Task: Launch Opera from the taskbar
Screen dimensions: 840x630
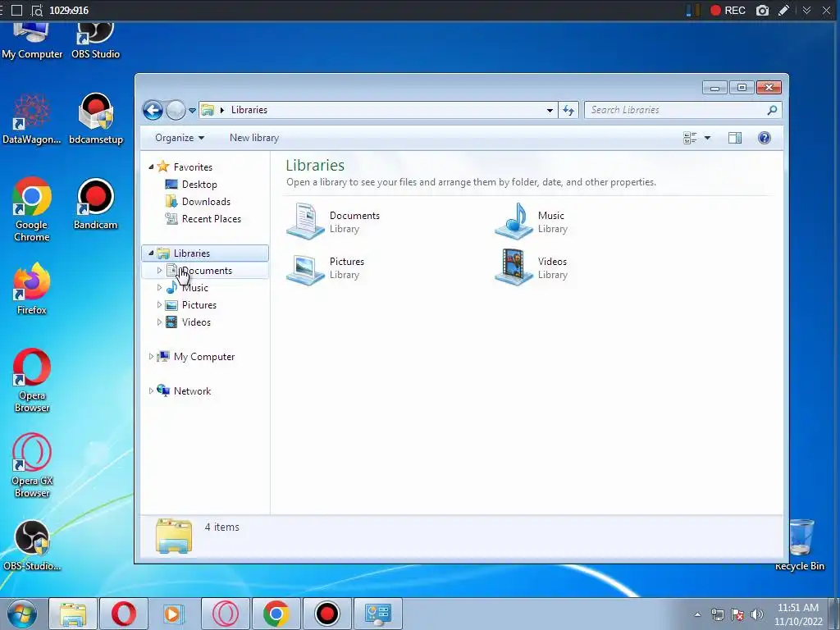Action: tap(123, 614)
